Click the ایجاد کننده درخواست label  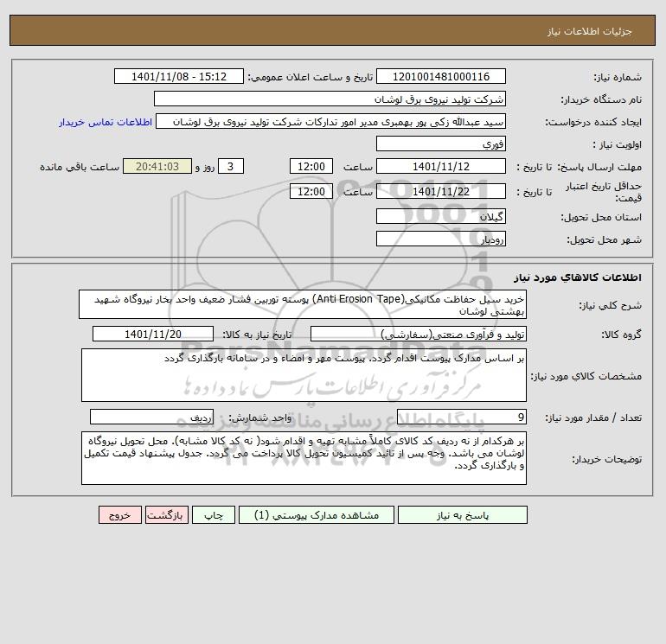593,122
